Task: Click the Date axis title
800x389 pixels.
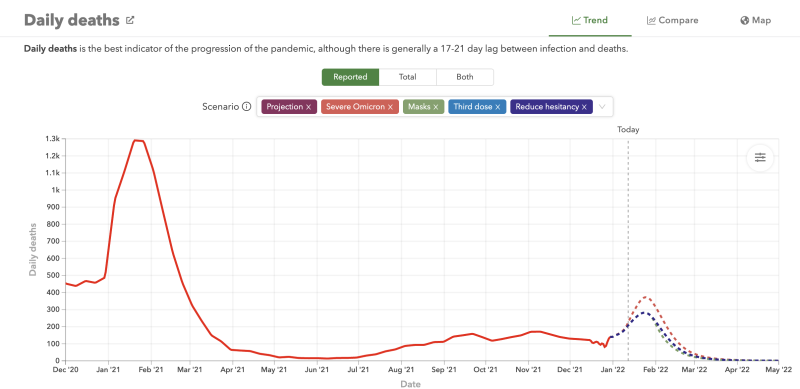Action: [x=410, y=384]
